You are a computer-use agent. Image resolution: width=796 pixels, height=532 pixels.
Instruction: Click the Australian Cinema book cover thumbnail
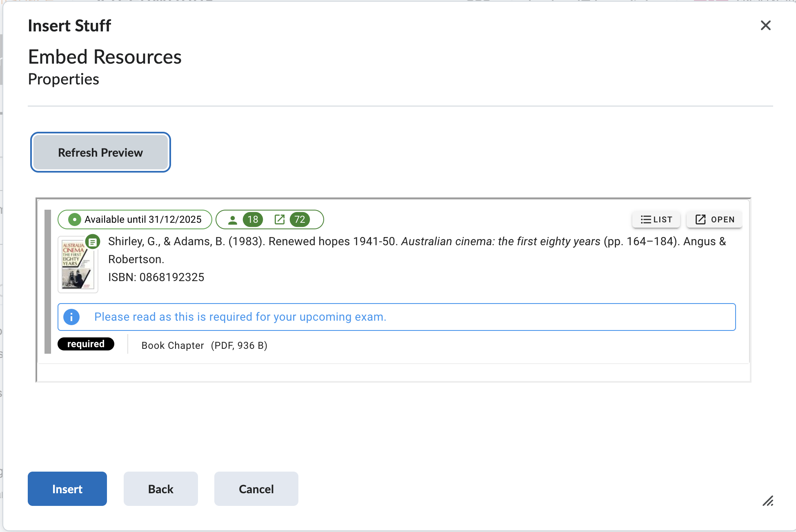tap(77, 265)
